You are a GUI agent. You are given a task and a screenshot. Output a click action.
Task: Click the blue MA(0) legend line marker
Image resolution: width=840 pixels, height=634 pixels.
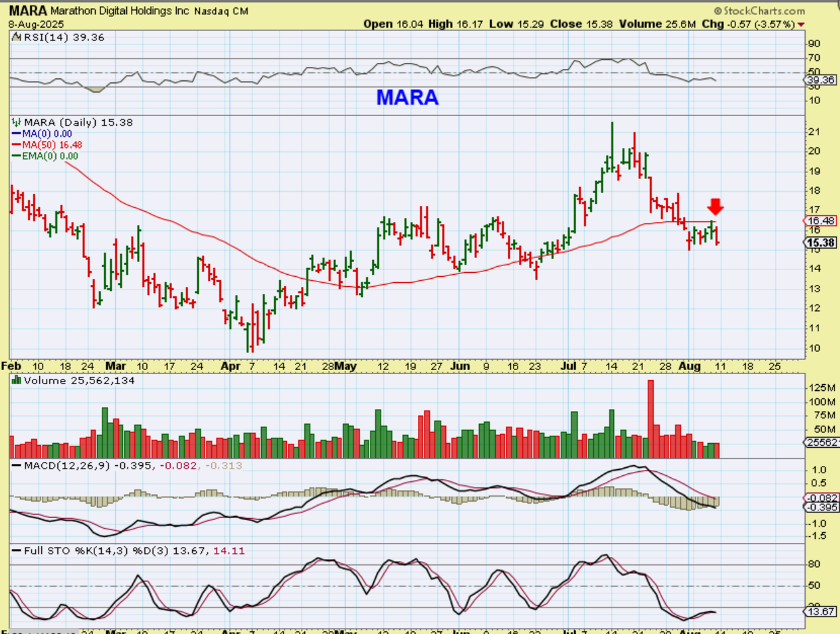17,134
